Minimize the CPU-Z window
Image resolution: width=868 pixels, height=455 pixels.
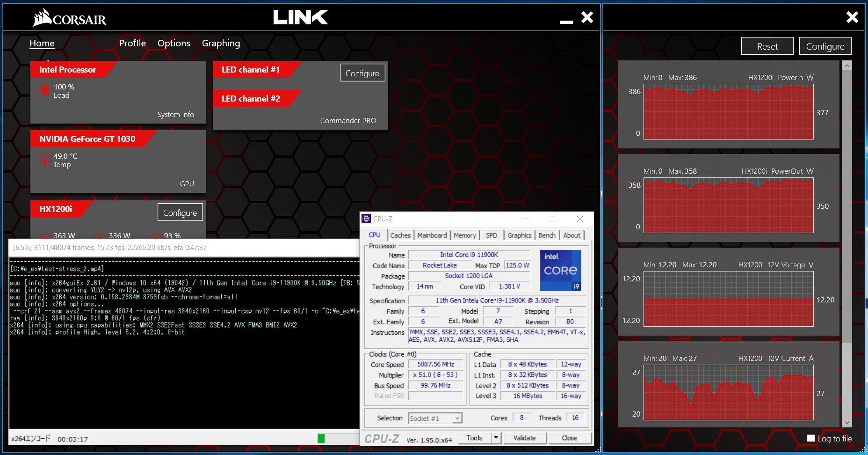[x=525, y=219]
